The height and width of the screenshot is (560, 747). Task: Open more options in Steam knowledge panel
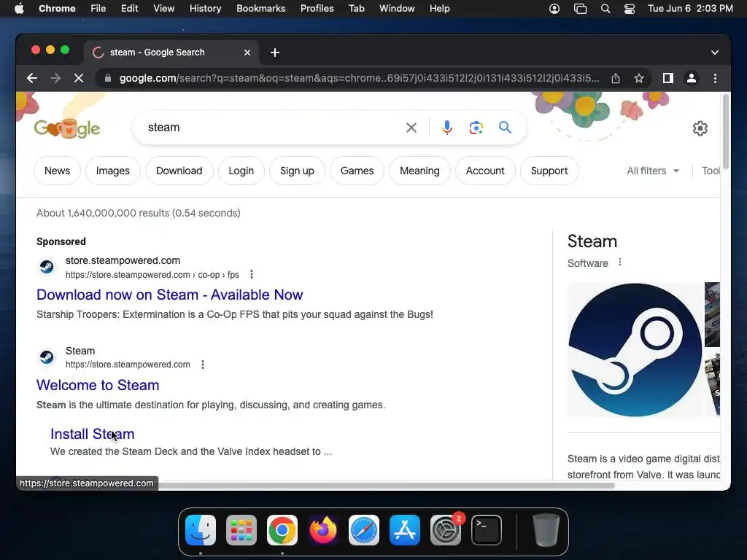[x=620, y=262]
